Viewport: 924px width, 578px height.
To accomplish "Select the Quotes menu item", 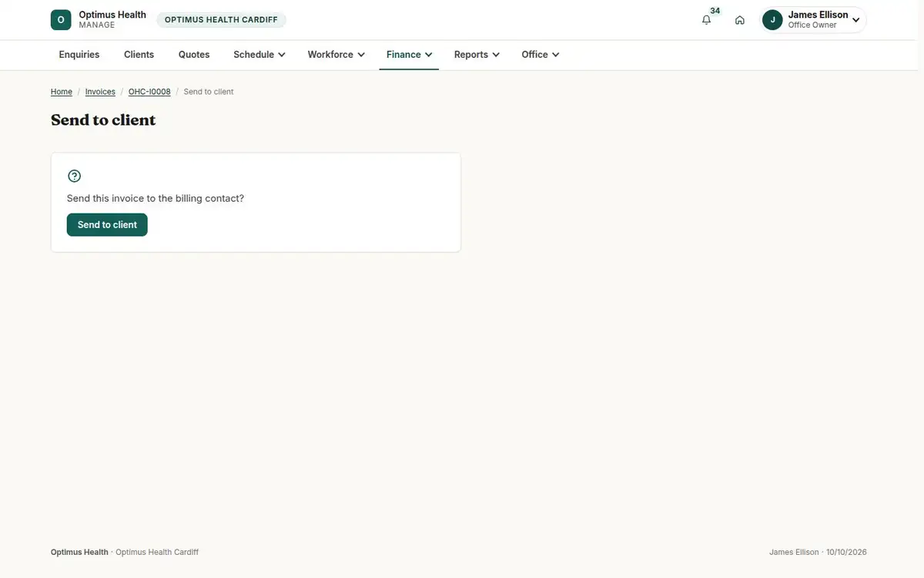I will (194, 55).
